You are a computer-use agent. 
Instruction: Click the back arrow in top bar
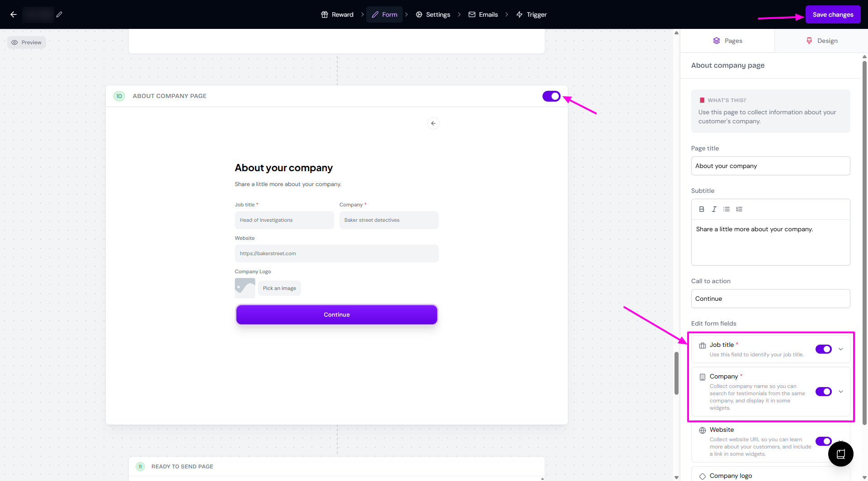pos(14,14)
